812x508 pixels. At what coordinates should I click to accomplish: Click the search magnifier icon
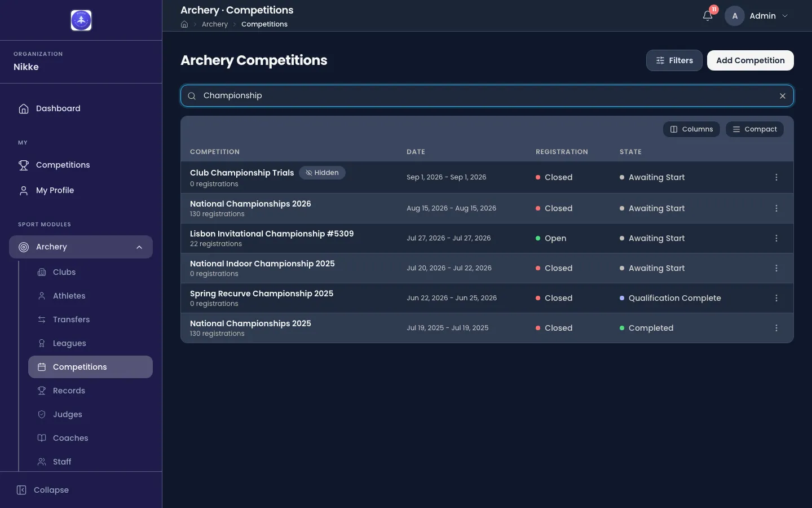[x=192, y=96]
